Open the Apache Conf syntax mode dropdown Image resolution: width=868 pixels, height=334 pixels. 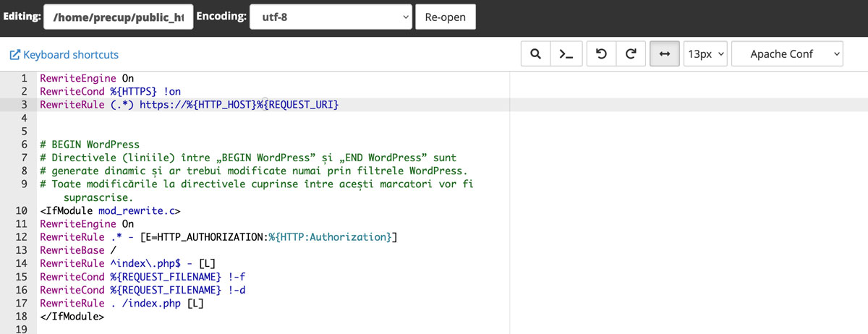pyautogui.click(x=788, y=54)
